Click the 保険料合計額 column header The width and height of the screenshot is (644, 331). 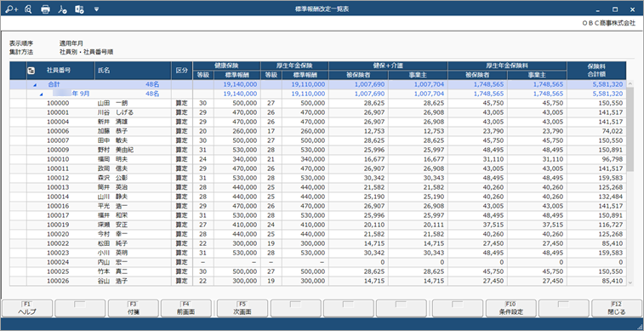tap(596, 71)
